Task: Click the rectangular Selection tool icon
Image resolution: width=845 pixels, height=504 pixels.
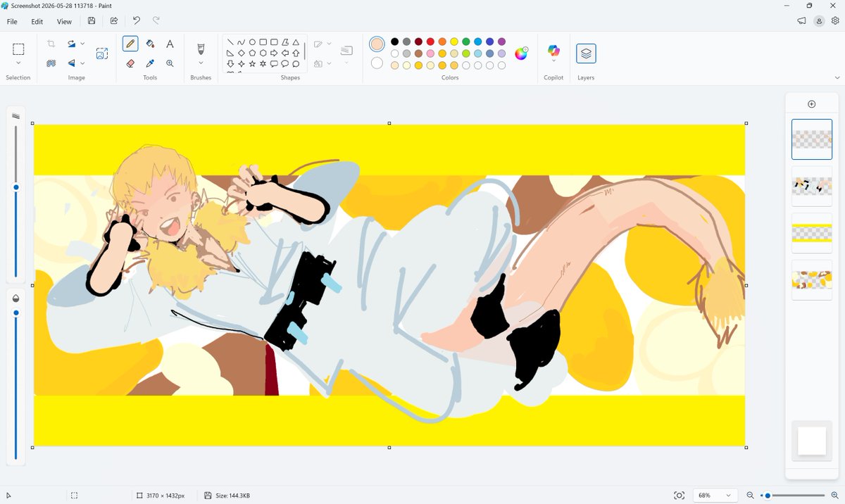Action: point(18,49)
